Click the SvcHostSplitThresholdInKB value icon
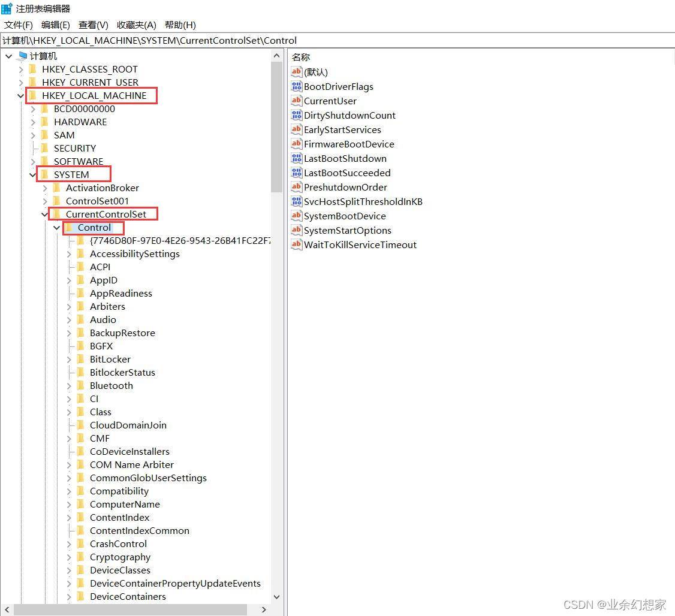This screenshot has height=616, width=675. click(296, 201)
